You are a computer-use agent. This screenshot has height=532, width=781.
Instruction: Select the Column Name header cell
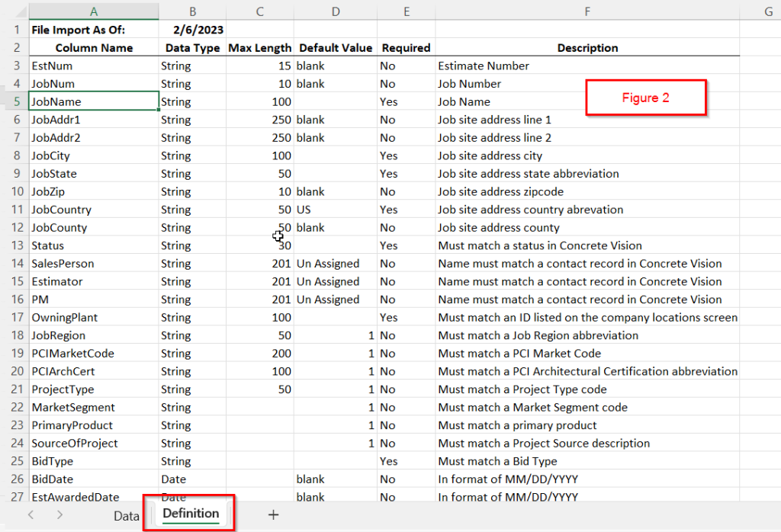coord(93,47)
